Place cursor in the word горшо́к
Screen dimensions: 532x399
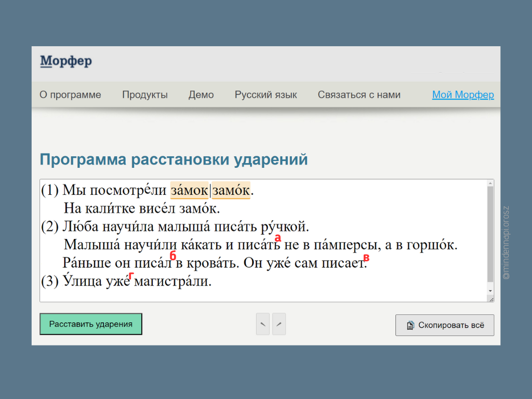(432, 245)
